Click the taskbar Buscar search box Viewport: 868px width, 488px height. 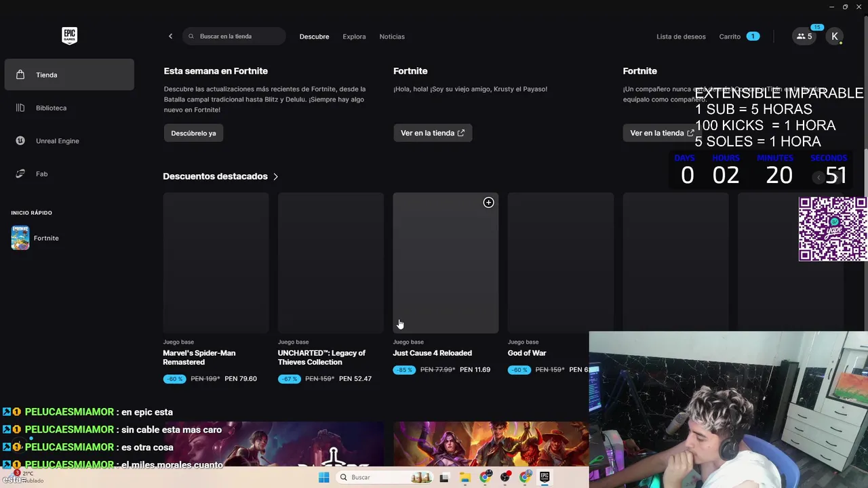pos(386,477)
